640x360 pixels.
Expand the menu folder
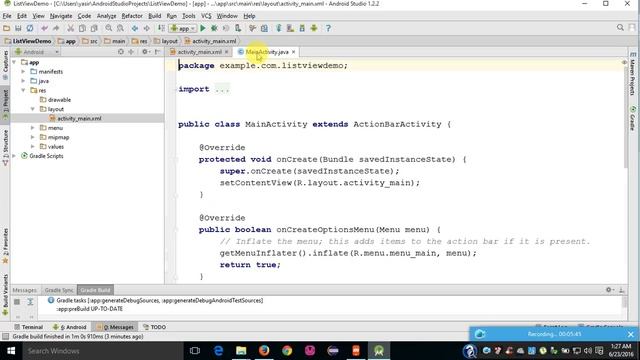click(x=33, y=128)
